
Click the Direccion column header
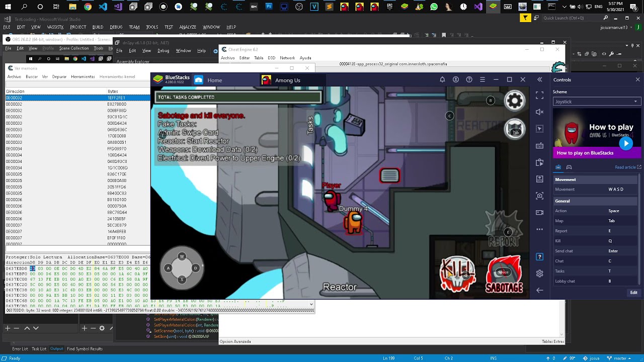coord(15,92)
